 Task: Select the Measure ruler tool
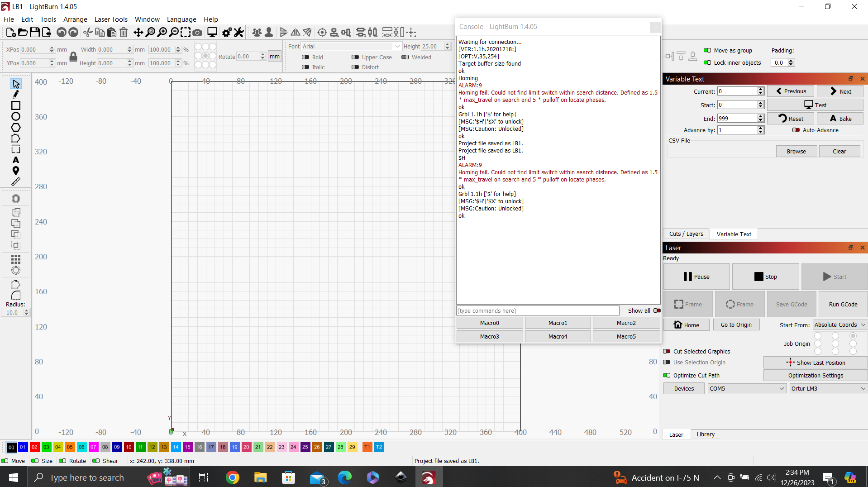pyautogui.click(x=16, y=181)
